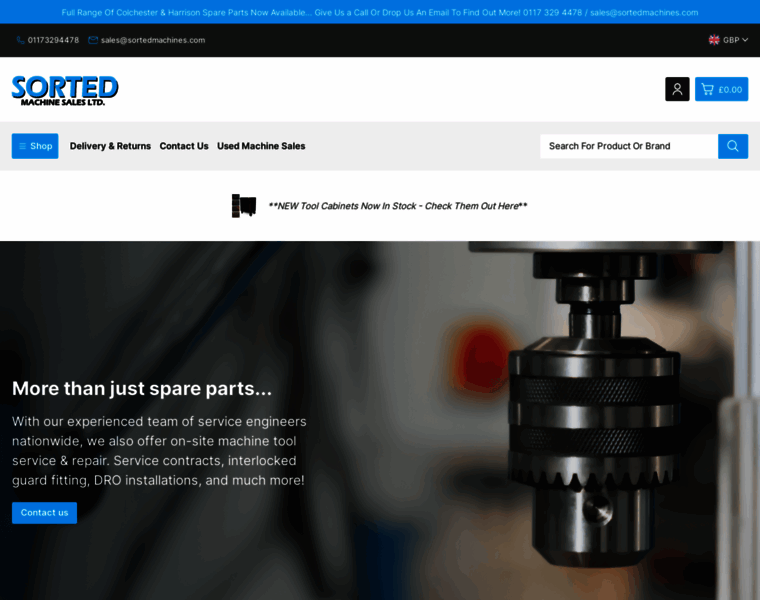Open the user account icon
This screenshot has height=600, width=760.
(x=677, y=89)
